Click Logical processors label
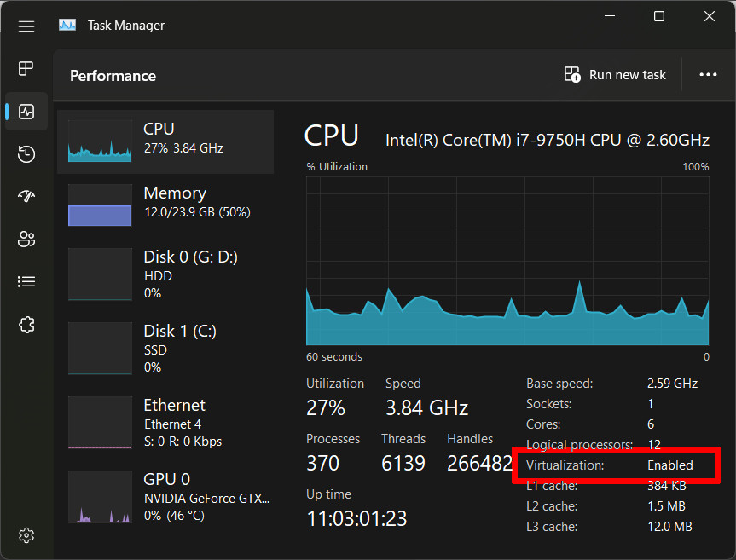The width and height of the screenshot is (736, 560). click(x=580, y=445)
